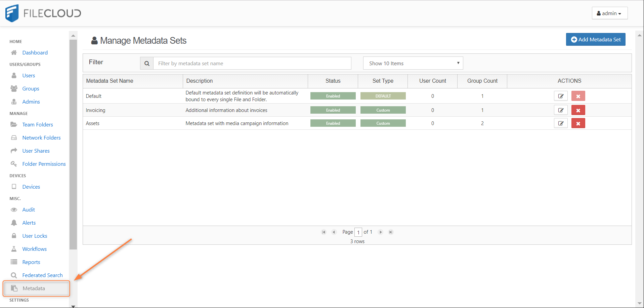Jump to the first page arrow
This screenshot has width=644, height=308.
pyautogui.click(x=324, y=232)
